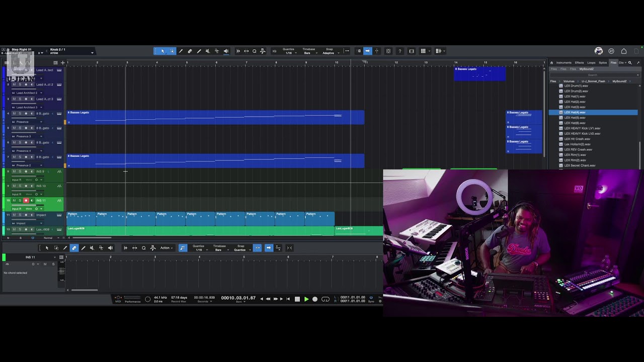Screen dimensions: 644x362
Task: Activate the Listen speaker tool in the top toolbar
Action: click(x=226, y=51)
